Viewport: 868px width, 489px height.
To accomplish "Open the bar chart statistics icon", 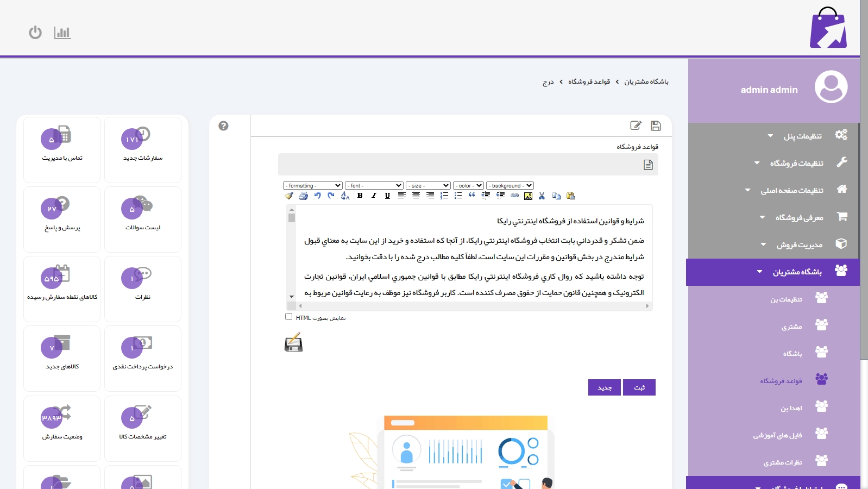I will click(x=62, y=33).
